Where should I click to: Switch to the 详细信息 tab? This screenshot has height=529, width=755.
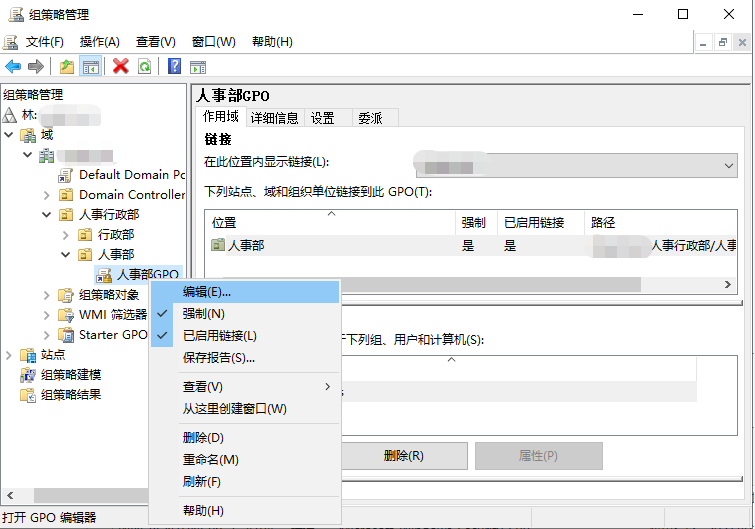coord(274,118)
